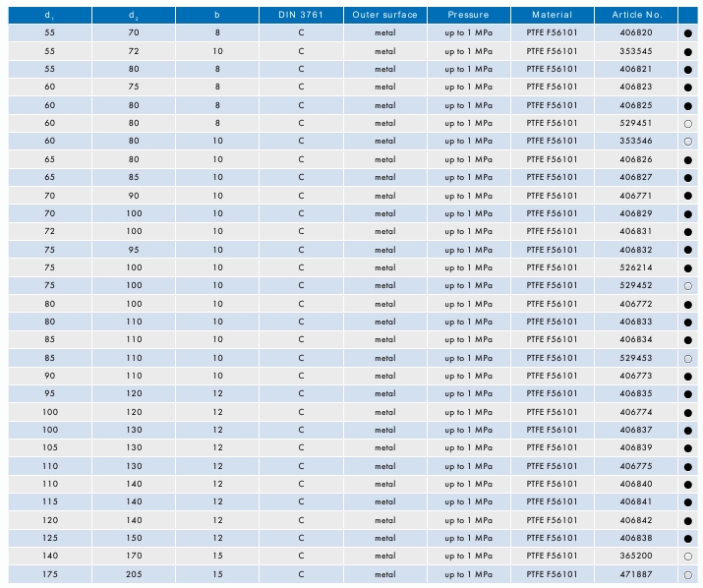Click the Outer surface column header
703x588 pixels.
coord(384,15)
